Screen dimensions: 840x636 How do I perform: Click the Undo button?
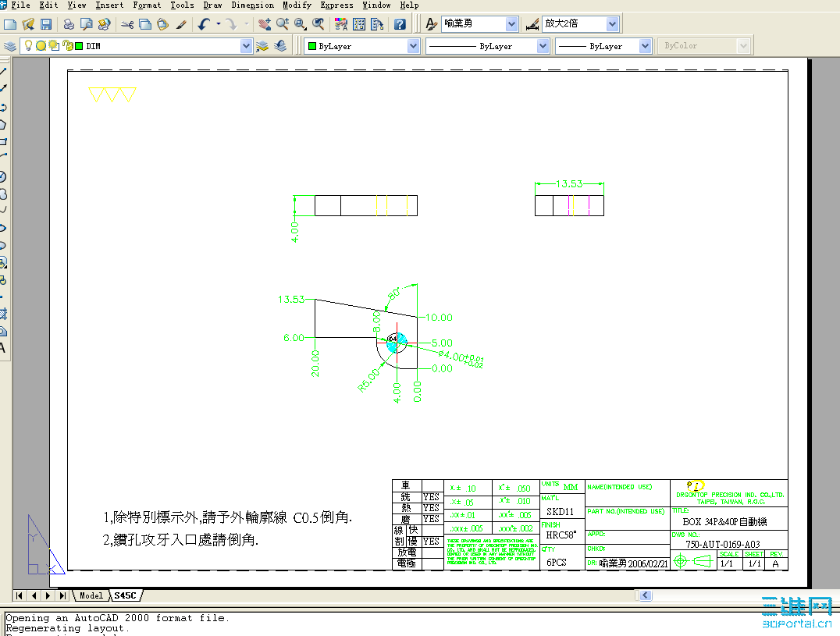pyautogui.click(x=204, y=23)
